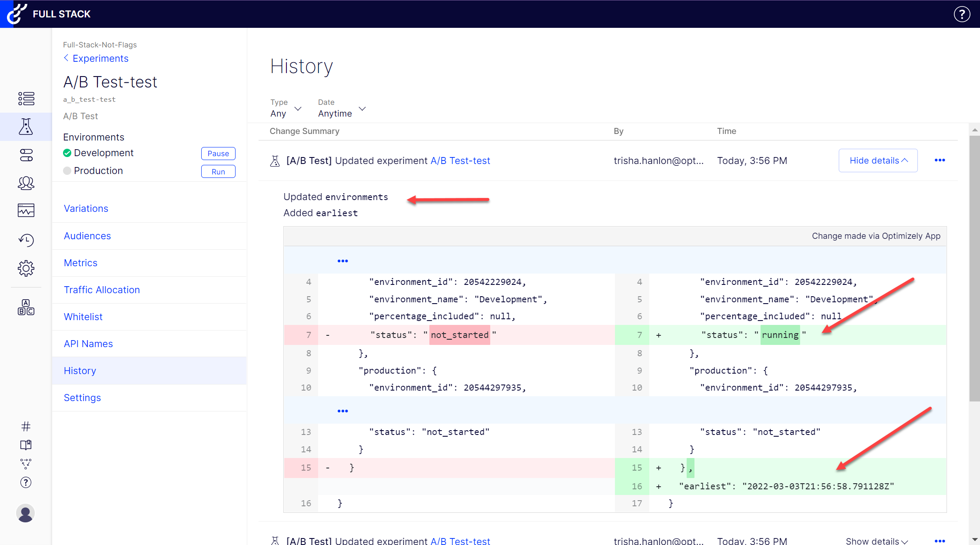Open the settings gear icon in sidebar
Image resolution: width=980 pixels, height=545 pixels.
tap(26, 268)
